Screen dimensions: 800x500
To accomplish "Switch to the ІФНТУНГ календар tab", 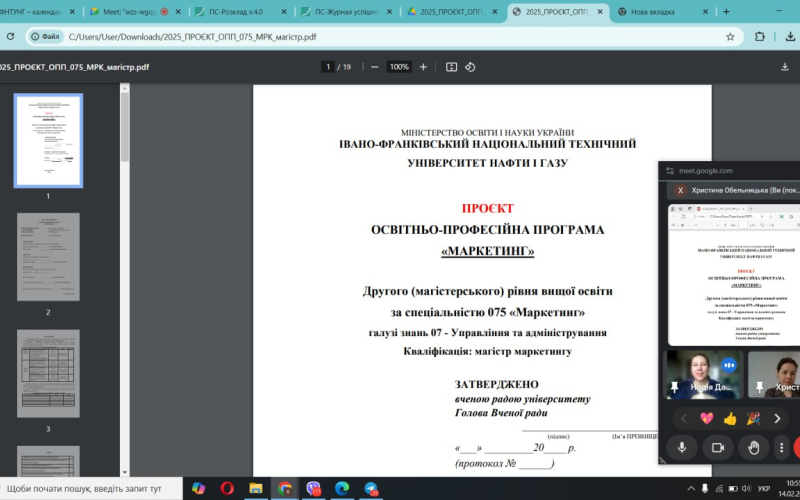I will 36,12.
